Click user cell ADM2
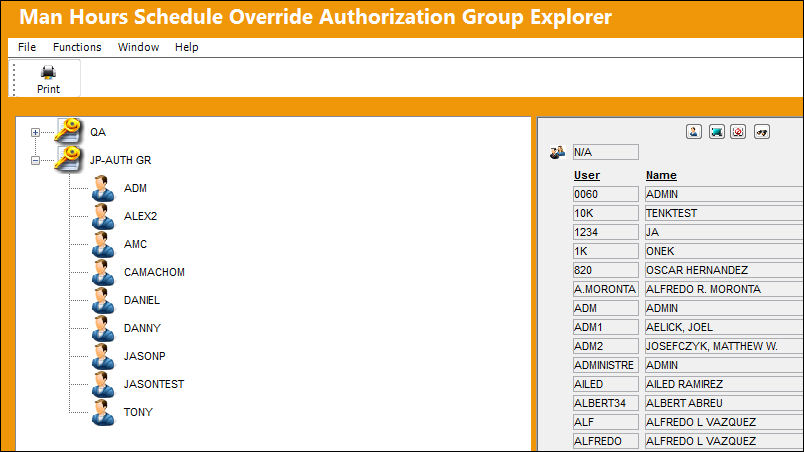The height and width of the screenshot is (452, 804). tap(606, 346)
